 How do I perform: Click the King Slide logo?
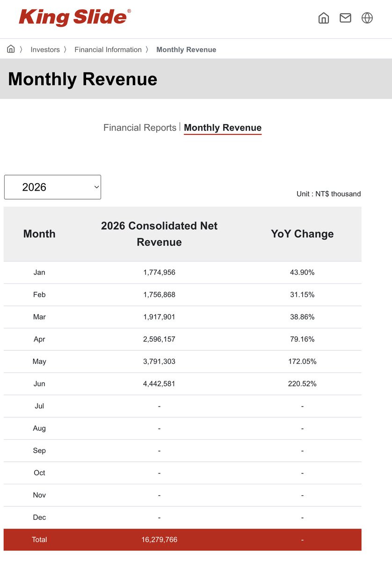pos(75,18)
